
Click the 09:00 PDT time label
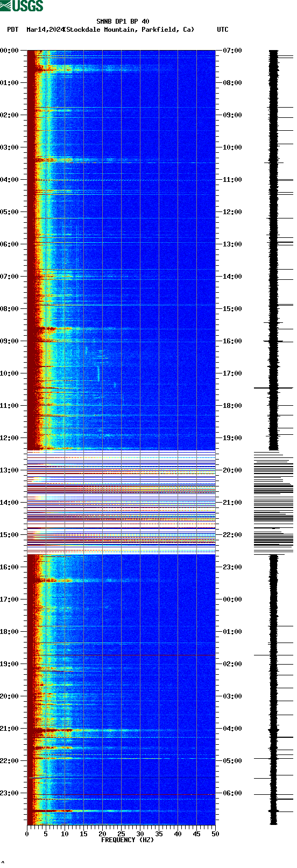point(10,341)
